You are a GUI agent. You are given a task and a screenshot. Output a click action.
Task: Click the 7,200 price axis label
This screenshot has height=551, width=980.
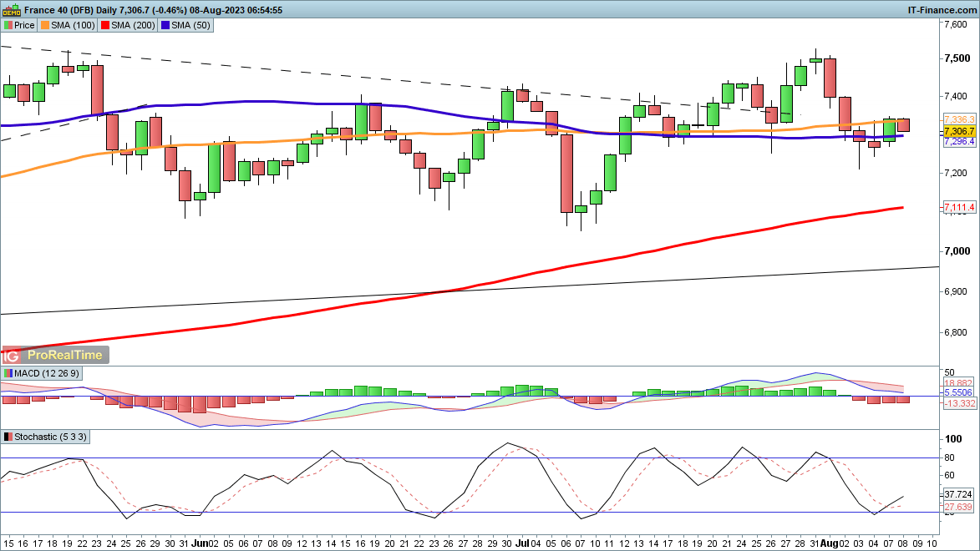pyautogui.click(x=957, y=173)
